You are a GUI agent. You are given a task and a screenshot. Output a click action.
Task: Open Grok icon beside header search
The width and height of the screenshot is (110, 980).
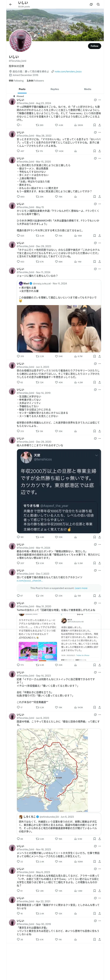(91, 5)
